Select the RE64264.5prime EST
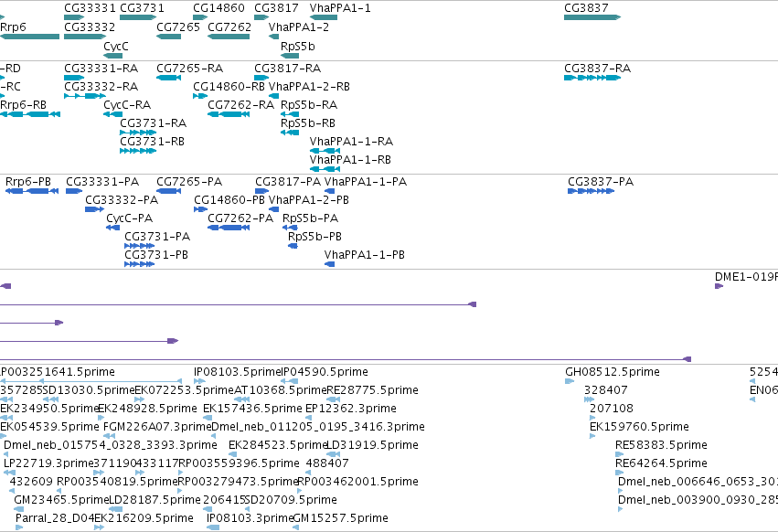778x532 pixels. click(619, 473)
